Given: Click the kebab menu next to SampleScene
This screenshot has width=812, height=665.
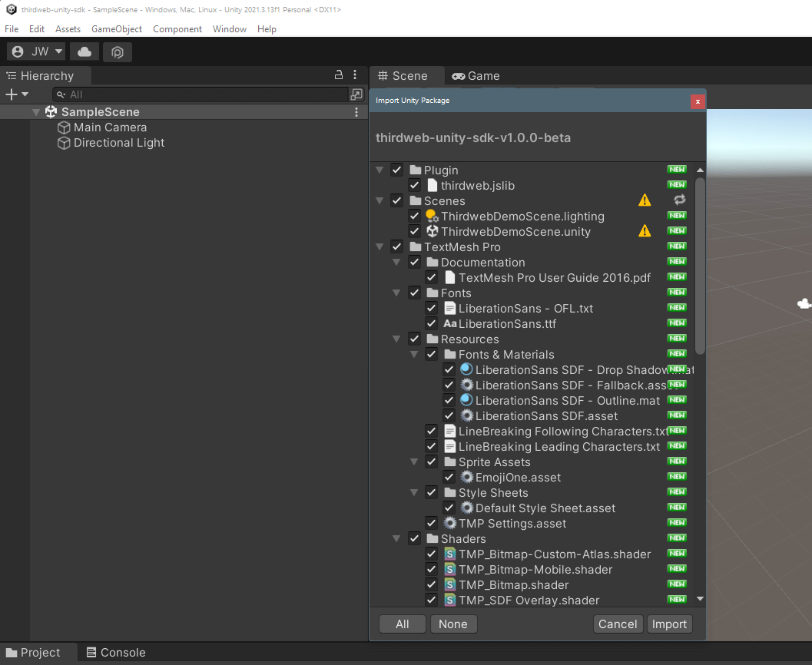Looking at the screenshot, I should click(356, 111).
